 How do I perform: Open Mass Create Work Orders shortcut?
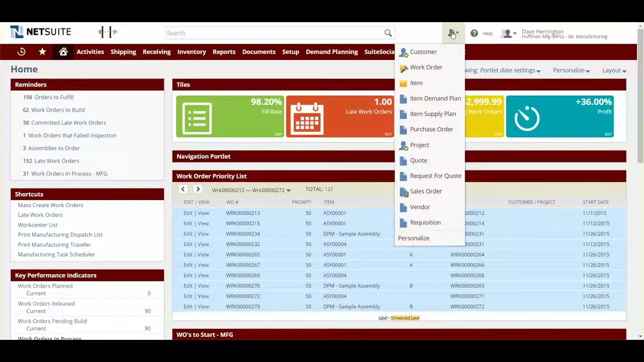[50, 205]
